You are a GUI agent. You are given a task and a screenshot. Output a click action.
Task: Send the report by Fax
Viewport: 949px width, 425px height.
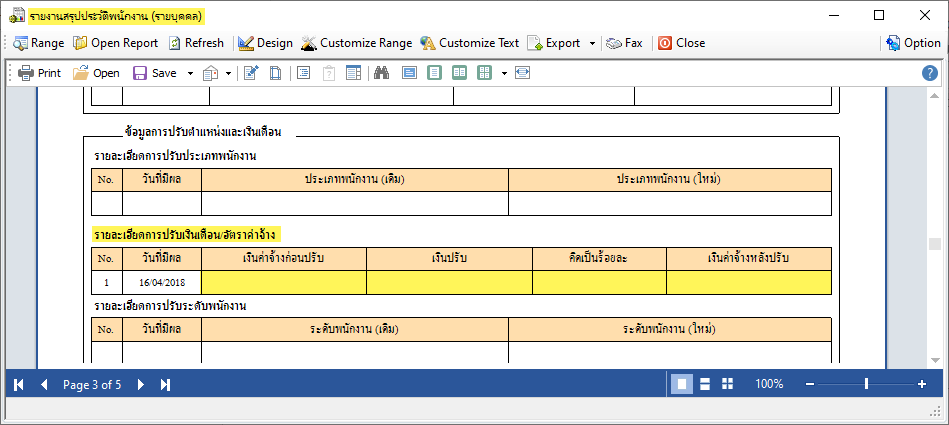click(x=625, y=43)
